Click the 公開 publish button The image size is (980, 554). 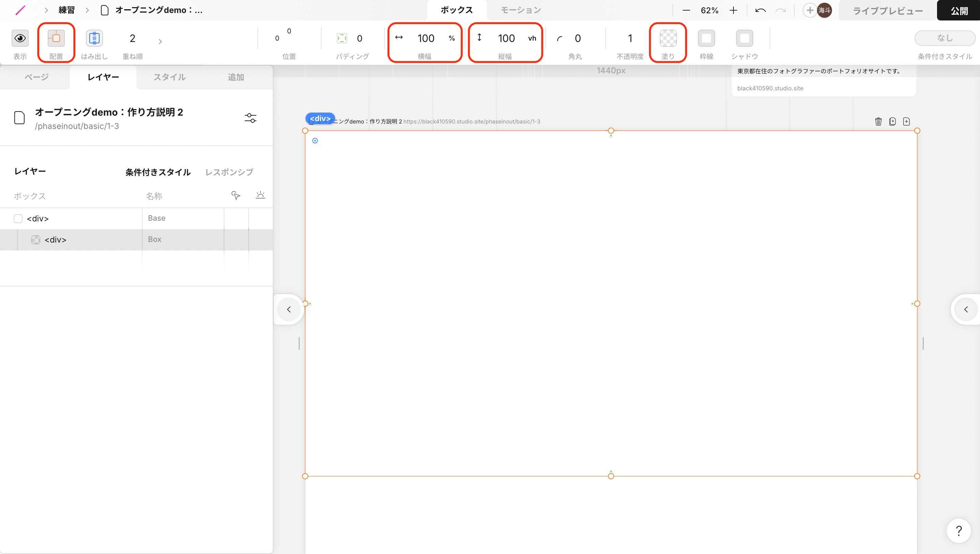tap(959, 11)
